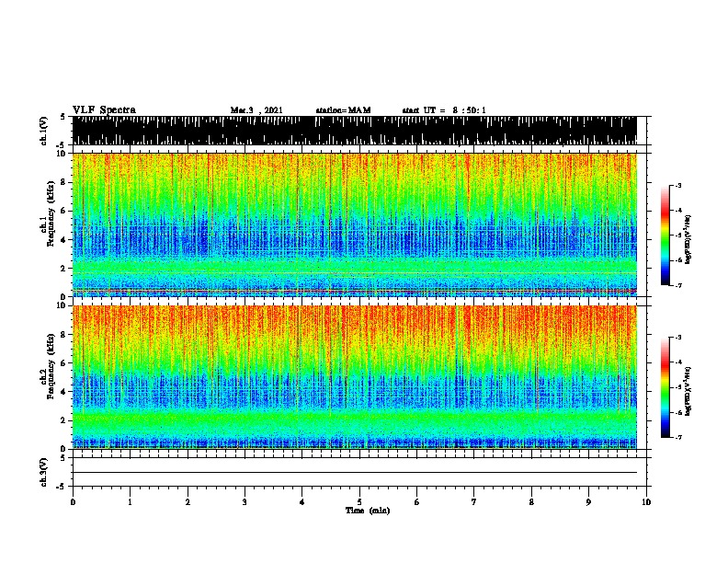The width and height of the screenshot is (728, 563).
Task: Click the ch.3 flat voltage trace line
Action: pyautogui.click(x=354, y=473)
